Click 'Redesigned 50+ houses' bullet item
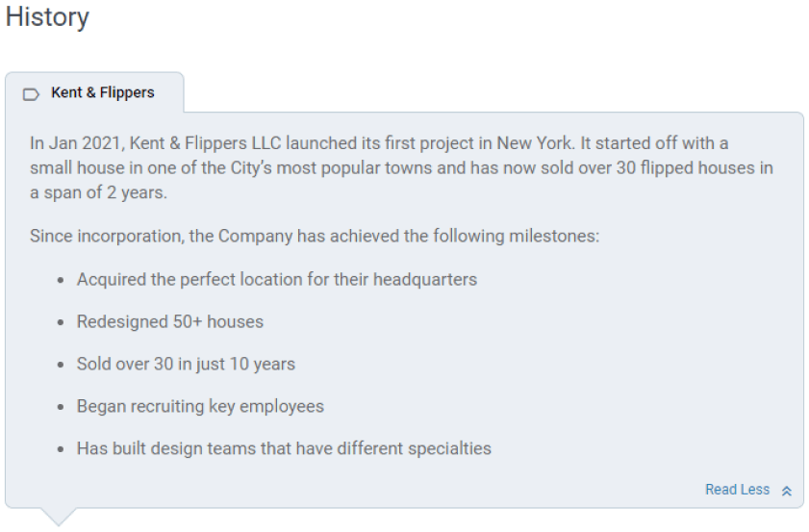Screen dimensions: 809x532 tap(170, 321)
